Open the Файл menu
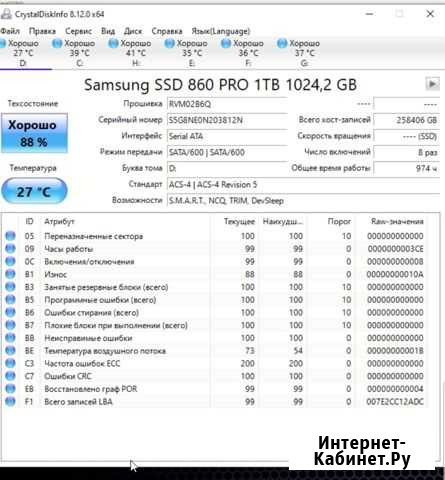The width and height of the screenshot is (445, 480). [x=10, y=31]
